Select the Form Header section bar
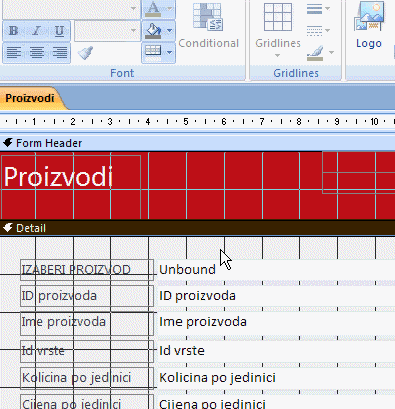 [x=197, y=143]
